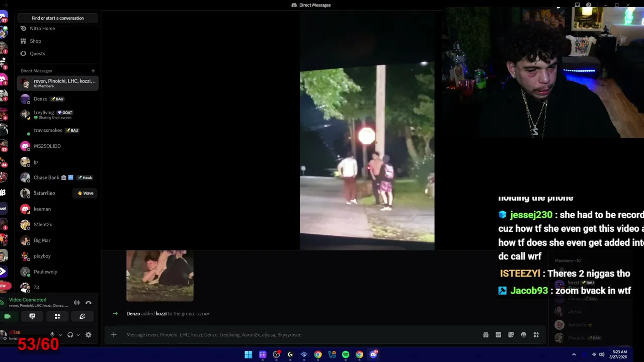Click the shared screen video stream

tap(367, 131)
